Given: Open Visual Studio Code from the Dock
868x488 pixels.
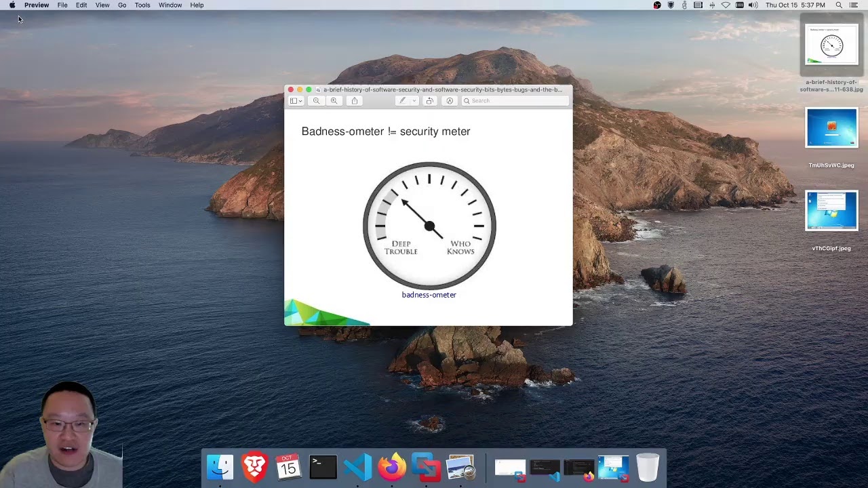Looking at the screenshot, I should [357, 467].
